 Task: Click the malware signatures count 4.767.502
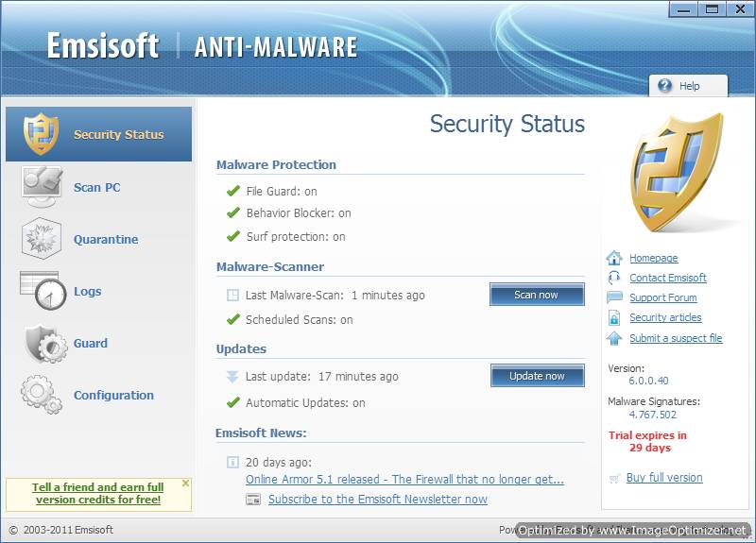coord(652,415)
